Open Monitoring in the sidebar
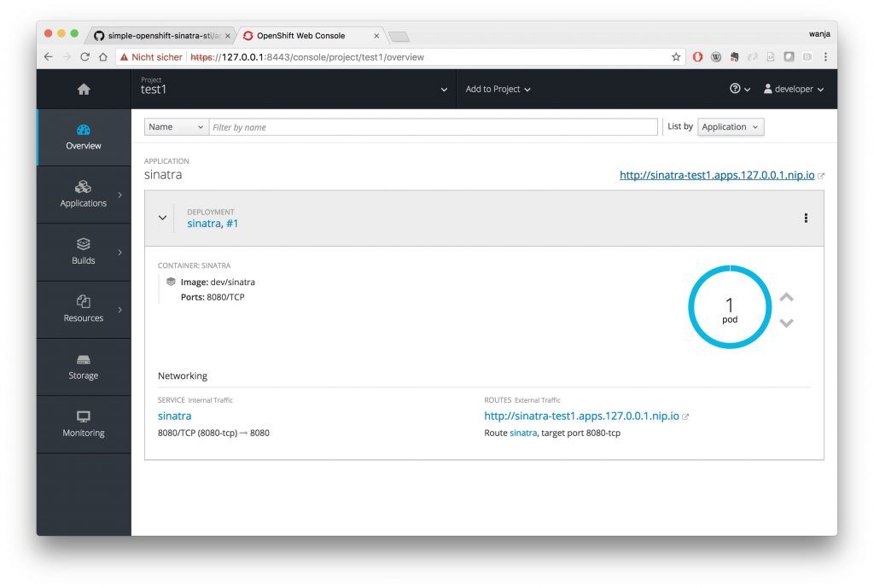The image size is (874, 588). 84,424
